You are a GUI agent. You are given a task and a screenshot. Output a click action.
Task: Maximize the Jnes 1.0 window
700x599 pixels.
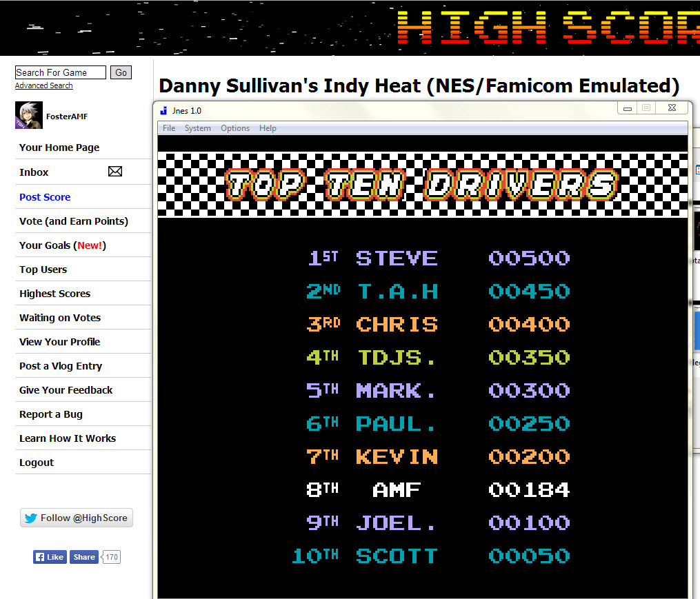pos(646,108)
